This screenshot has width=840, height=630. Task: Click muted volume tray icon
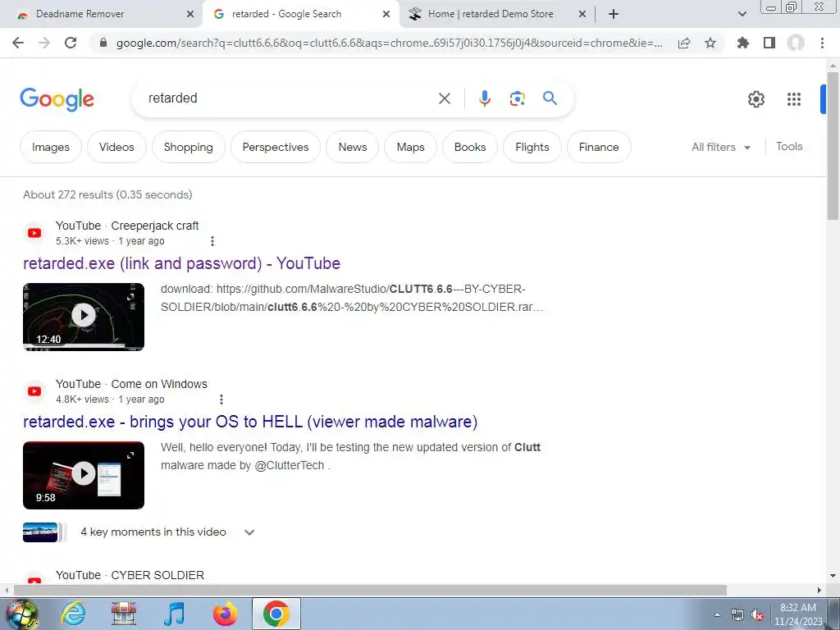click(757, 615)
